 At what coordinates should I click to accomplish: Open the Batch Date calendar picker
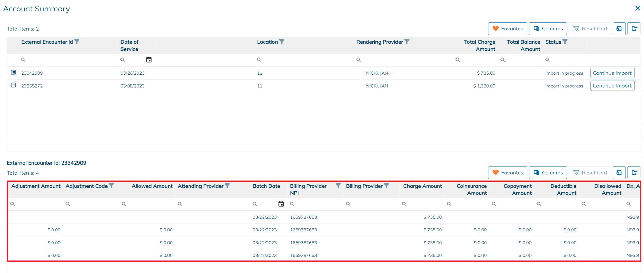pyautogui.click(x=281, y=204)
